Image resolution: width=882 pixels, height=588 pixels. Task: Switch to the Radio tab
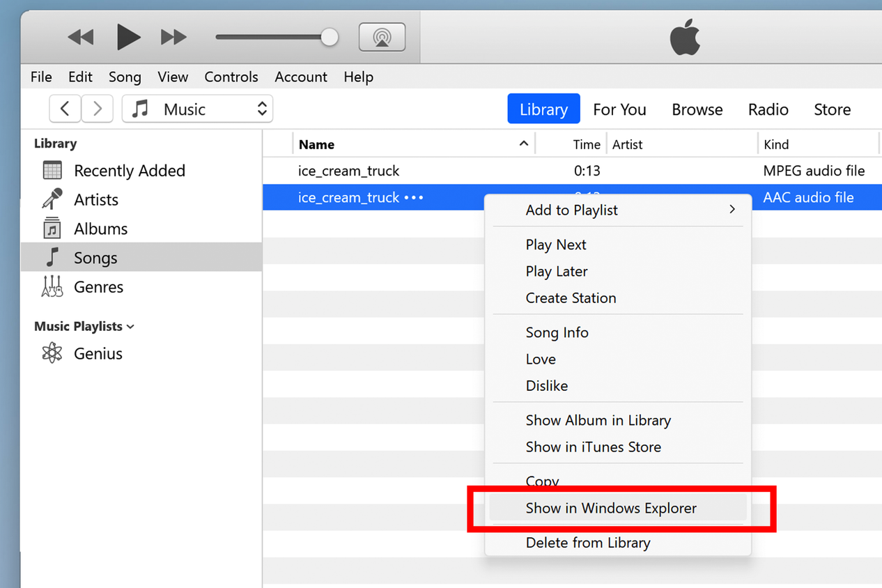pyautogui.click(x=768, y=109)
